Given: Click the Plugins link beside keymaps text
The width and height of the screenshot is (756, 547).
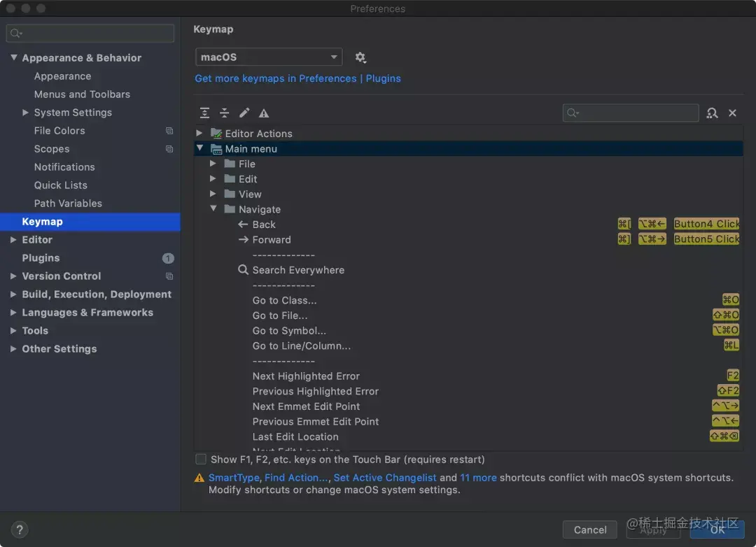Looking at the screenshot, I should tap(384, 78).
